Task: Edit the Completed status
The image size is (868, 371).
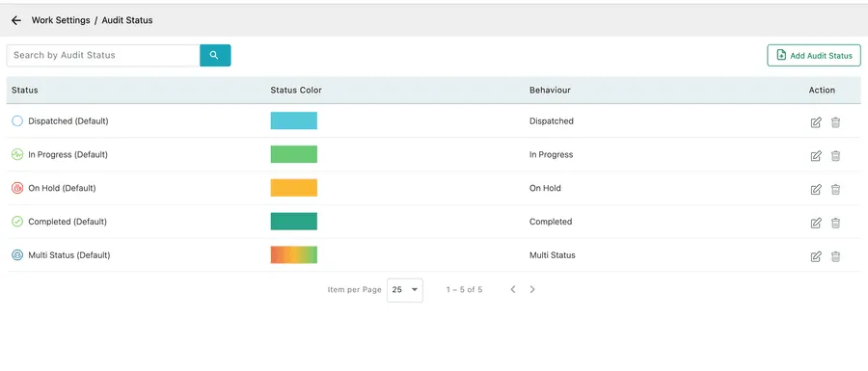Action: (815, 223)
